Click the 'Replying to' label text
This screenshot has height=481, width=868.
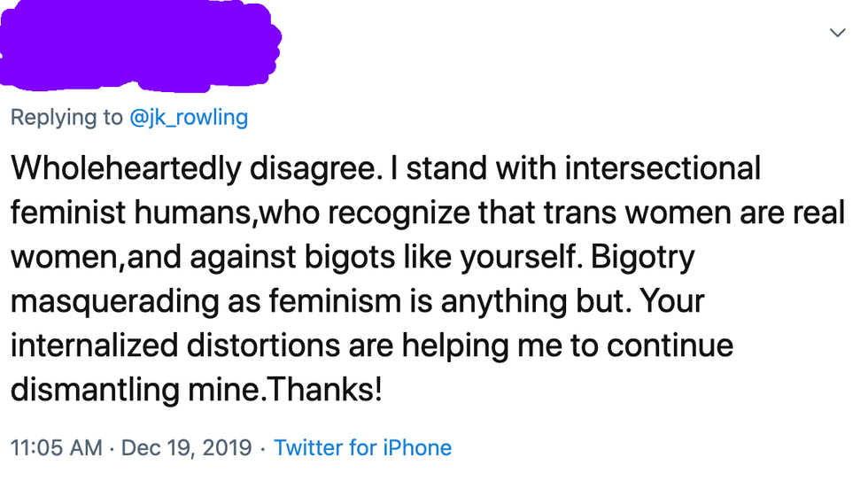(66, 117)
